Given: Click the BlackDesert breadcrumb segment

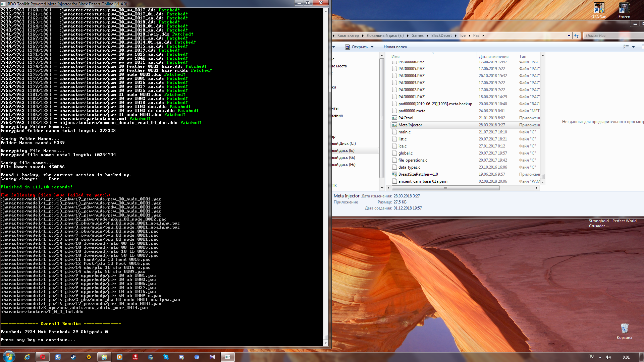Looking at the screenshot, I should 441,36.
